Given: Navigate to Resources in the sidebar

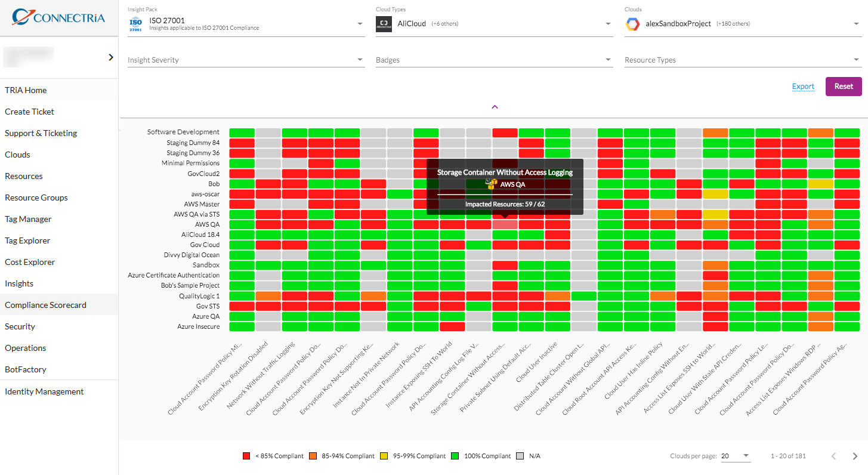Looking at the screenshot, I should coord(59,176).
